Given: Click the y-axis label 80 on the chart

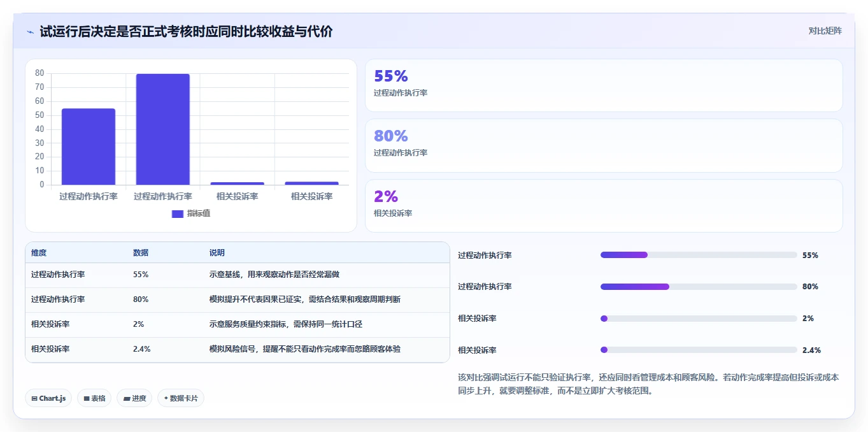Looking at the screenshot, I should pos(39,73).
